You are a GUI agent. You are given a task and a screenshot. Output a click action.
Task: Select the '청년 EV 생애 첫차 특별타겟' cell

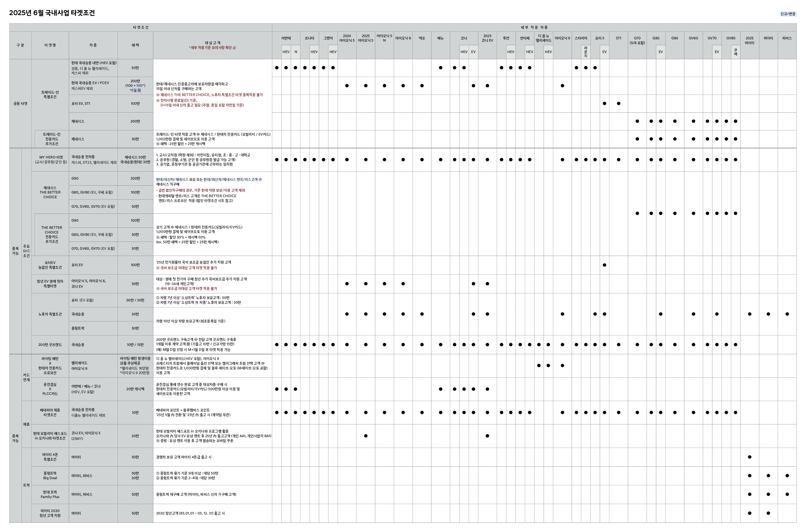point(50,284)
